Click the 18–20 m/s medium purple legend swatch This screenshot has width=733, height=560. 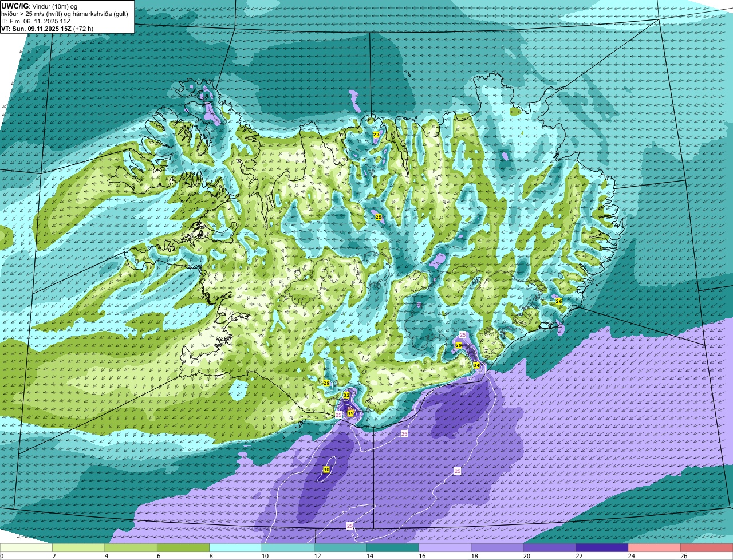click(498, 548)
